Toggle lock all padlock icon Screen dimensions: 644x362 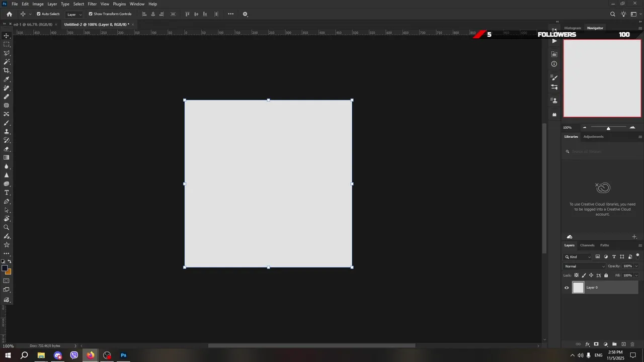606,276
